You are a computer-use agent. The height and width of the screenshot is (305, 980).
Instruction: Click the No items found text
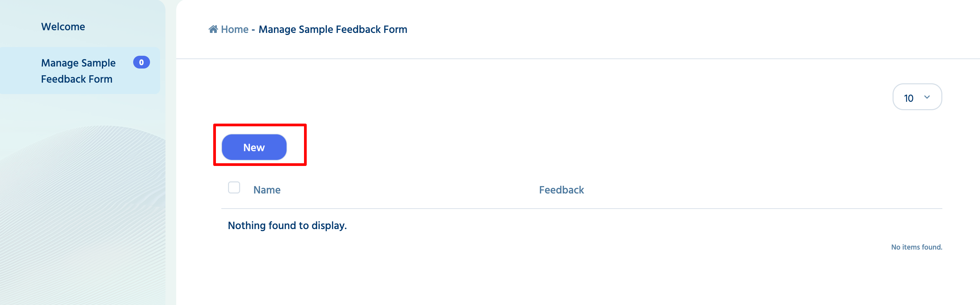[916, 247]
